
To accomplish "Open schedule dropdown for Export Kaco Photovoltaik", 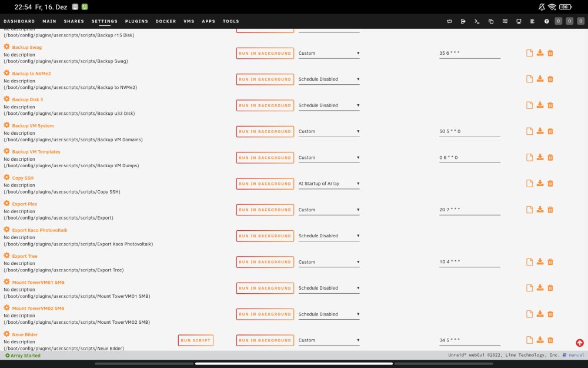I will tap(329, 236).
